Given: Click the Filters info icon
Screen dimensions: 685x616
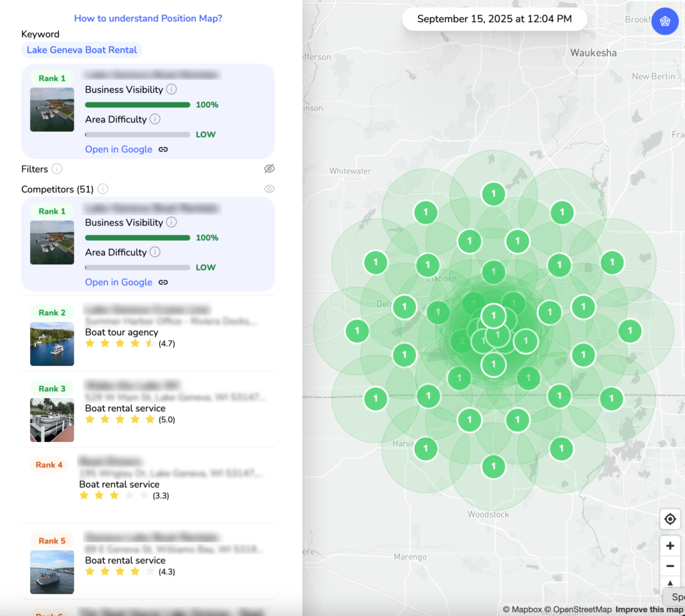Looking at the screenshot, I should (58, 169).
